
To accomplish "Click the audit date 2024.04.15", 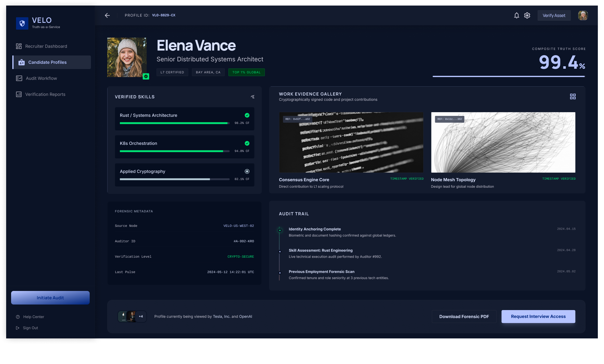I will (x=566, y=229).
